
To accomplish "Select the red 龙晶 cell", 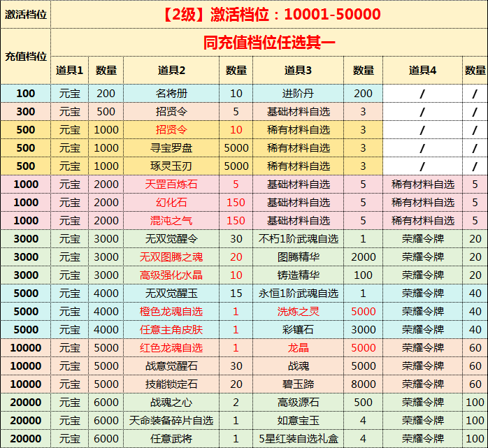I will pos(298,348).
